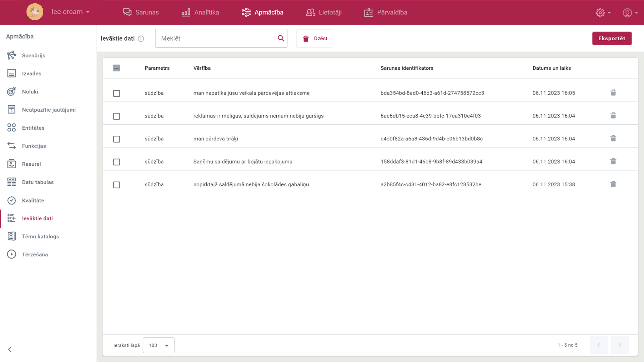
Task: Click info icon next to Ievāktie dati
Action: (x=141, y=39)
